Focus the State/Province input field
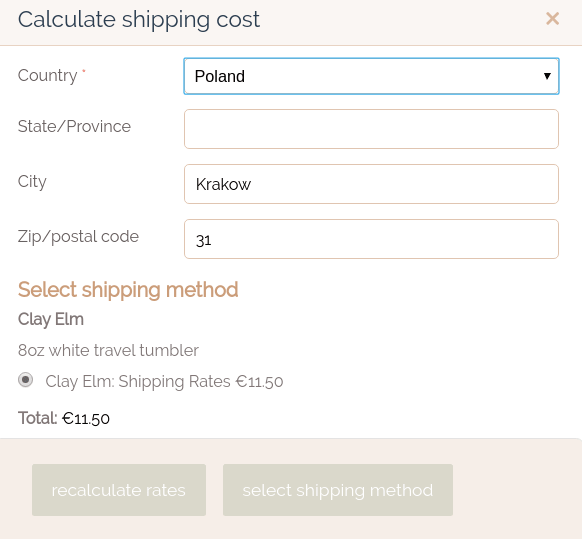 point(371,129)
